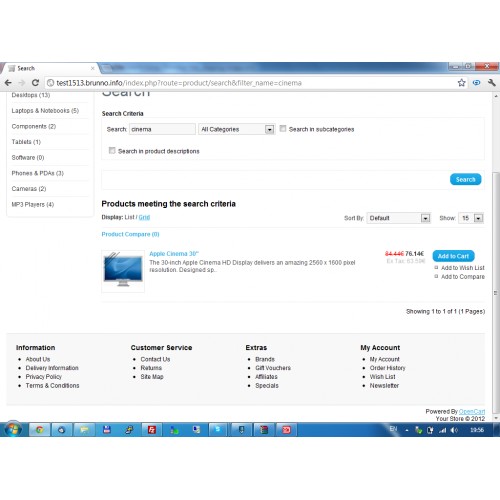Image resolution: width=500 pixels, height=500 pixels.
Task: Open the All Categories dropdown
Action: tap(237, 129)
